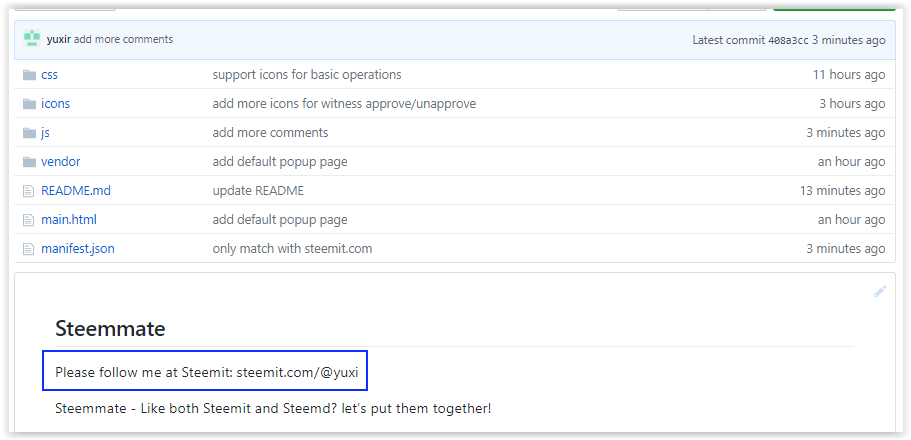Open vendor row commit 'add default popup page'

(280, 162)
